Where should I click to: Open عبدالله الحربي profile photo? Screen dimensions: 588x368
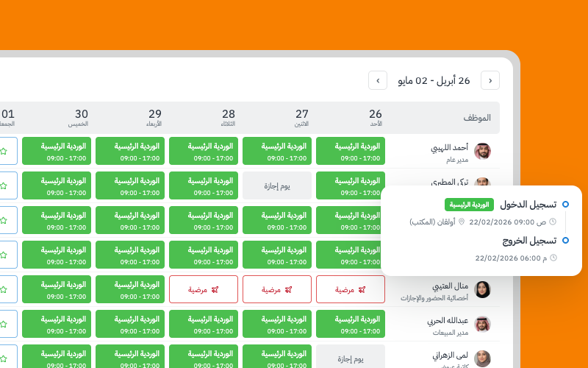(482, 324)
